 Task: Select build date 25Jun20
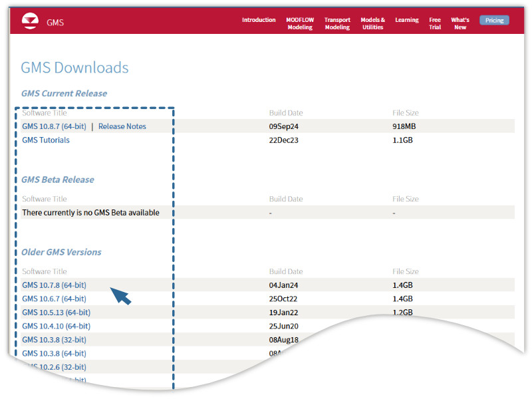[284, 326]
